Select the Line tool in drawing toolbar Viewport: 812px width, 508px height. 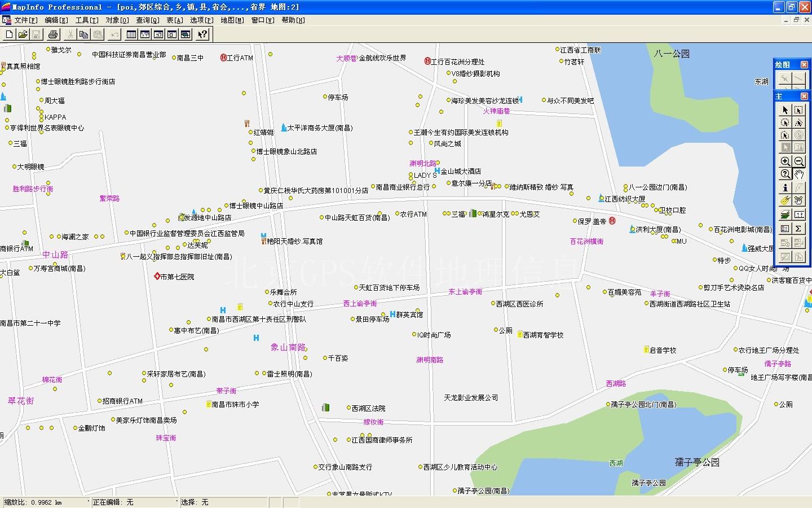click(x=798, y=79)
